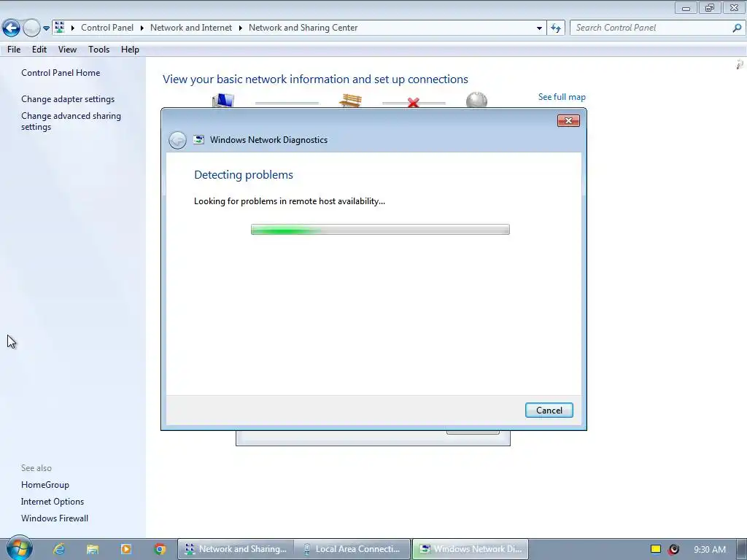747x560 pixels.
Task: Click the search magnifier icon
Action: (x=737, y=28)
